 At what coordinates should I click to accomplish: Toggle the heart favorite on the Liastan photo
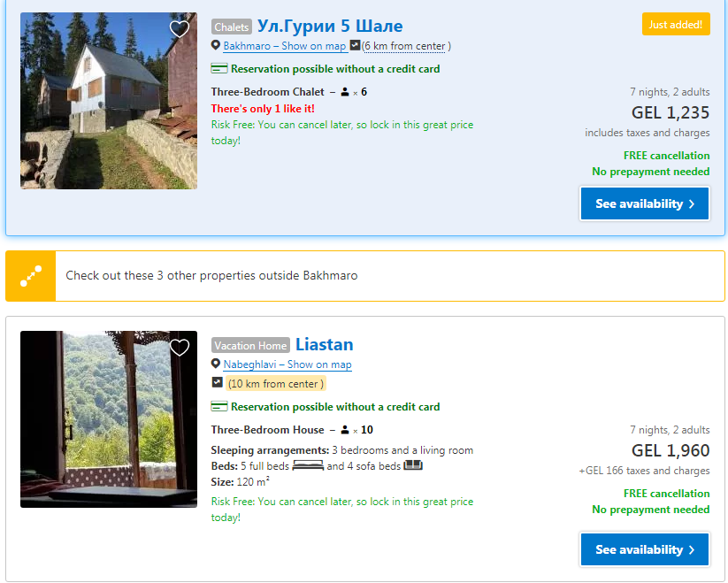pyautogui.click(x=180, y=347)
